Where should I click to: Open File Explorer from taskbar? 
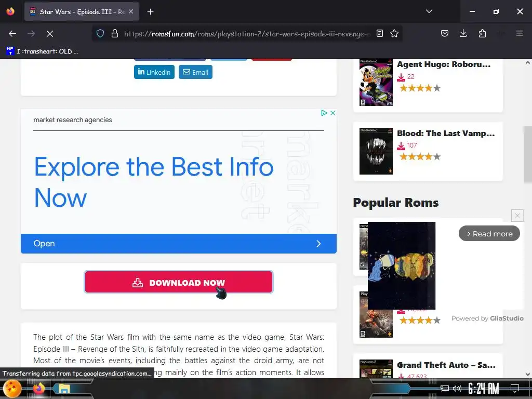[x=64, y=389]
